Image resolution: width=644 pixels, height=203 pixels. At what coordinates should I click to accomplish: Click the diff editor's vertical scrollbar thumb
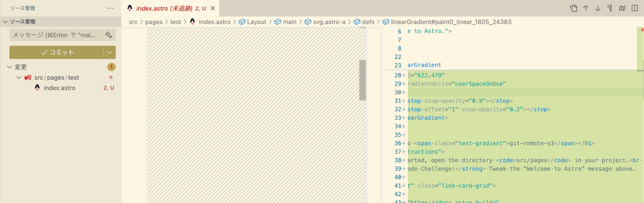pyautogui.click(x=362, y=80)
